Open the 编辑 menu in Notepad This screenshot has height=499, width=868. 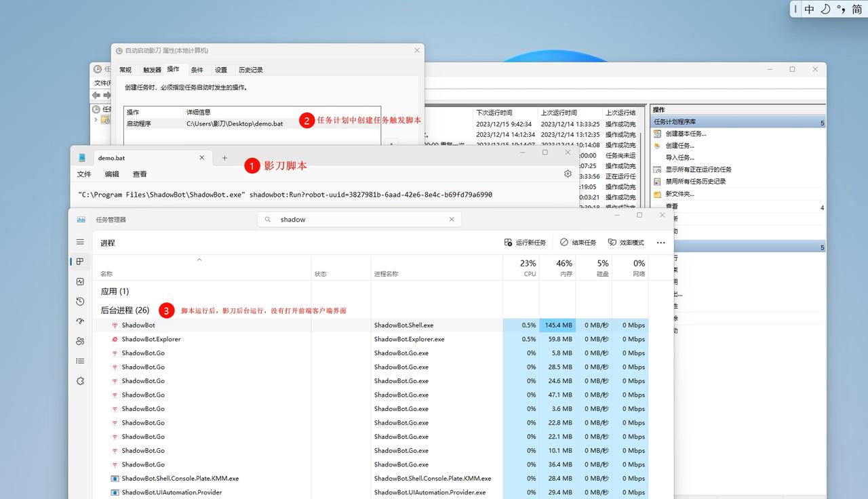[x=112, y=174]
